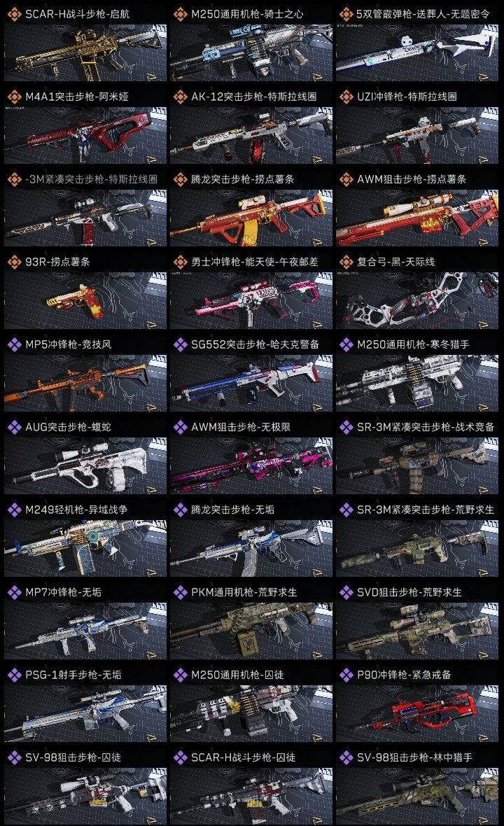
Task: Click the AK-12突击步枪-特斯拉线圈 label
Action: click(x=254, y=97)
